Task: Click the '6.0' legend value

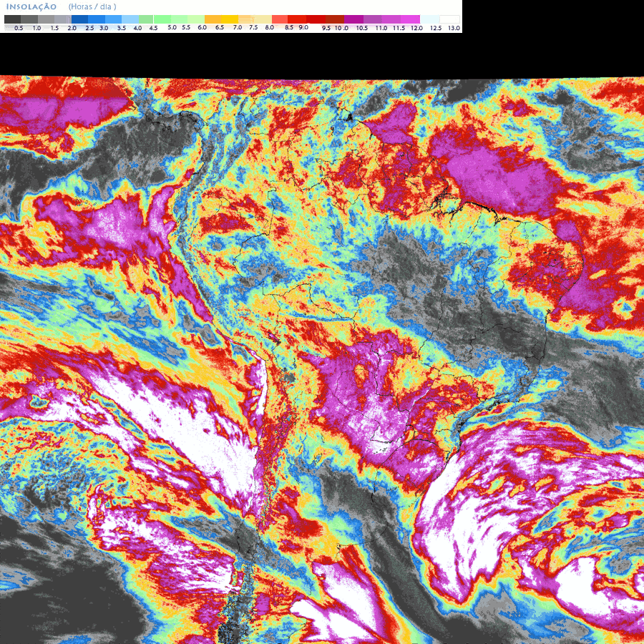Action: click(x=202, y=27)
